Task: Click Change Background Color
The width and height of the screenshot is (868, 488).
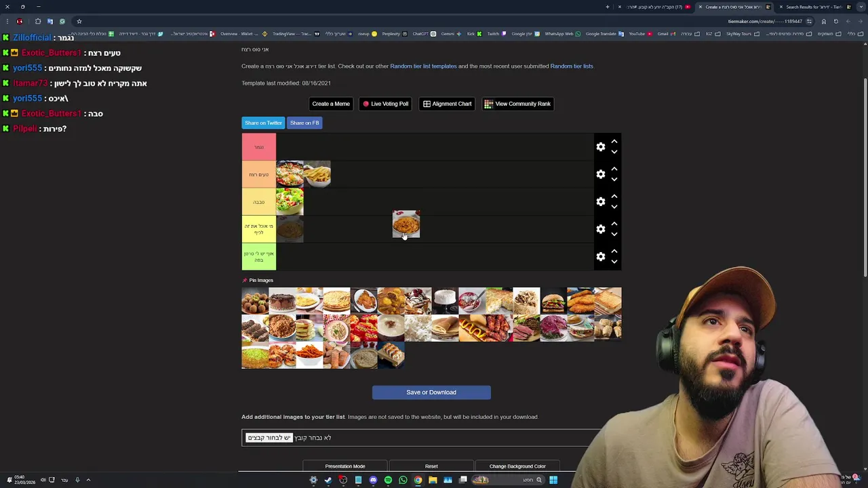Action: 517,466
